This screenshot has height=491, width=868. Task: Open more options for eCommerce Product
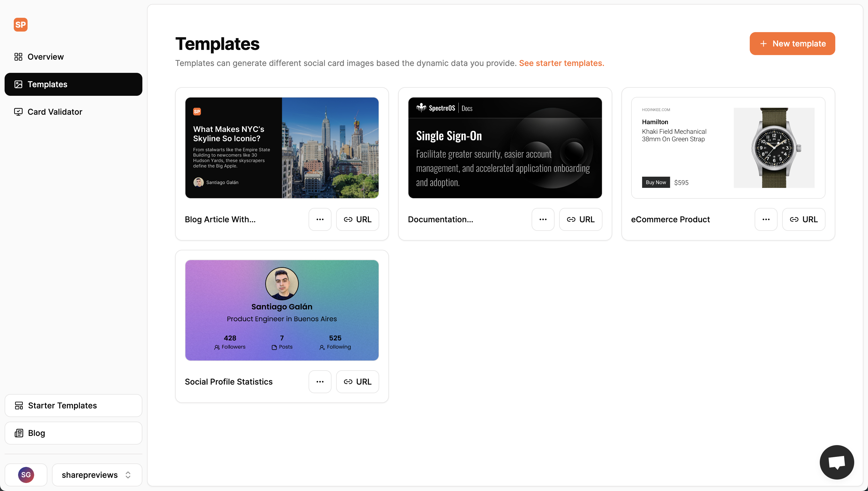[x=766, y=219]
